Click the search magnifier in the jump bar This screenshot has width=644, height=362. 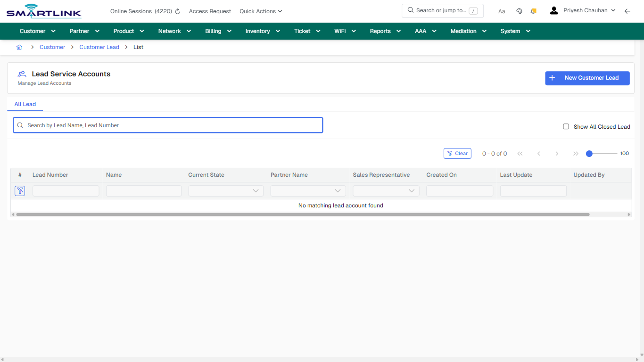(410, 10)
